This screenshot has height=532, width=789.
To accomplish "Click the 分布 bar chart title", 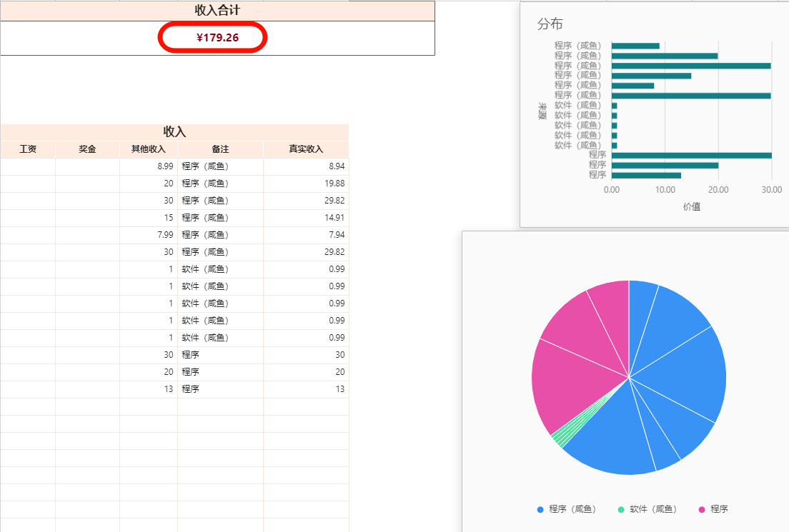I will [x=550, y=24].
